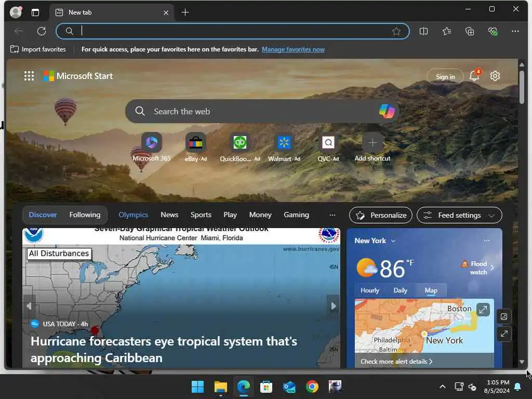Image resolution: width=532 pixels, height=399 pixels.
Task: Click the Search the web box
Action: point(261,111)
